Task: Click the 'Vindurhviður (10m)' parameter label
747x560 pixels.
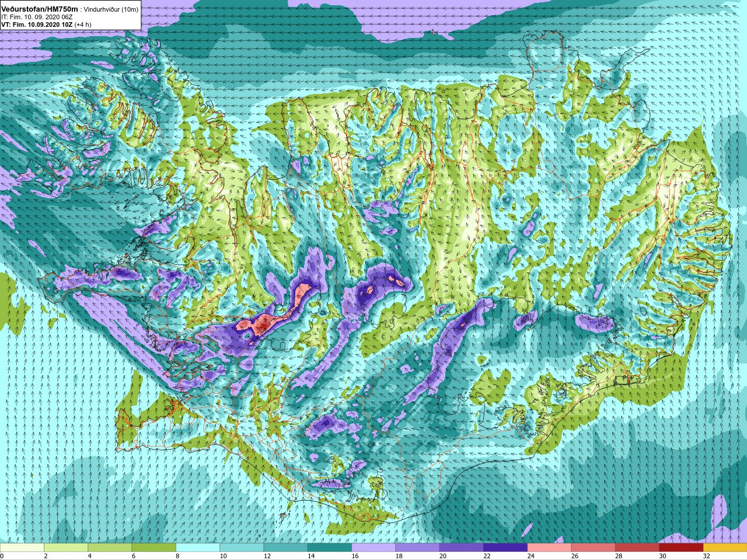Action: click(111, 10)
